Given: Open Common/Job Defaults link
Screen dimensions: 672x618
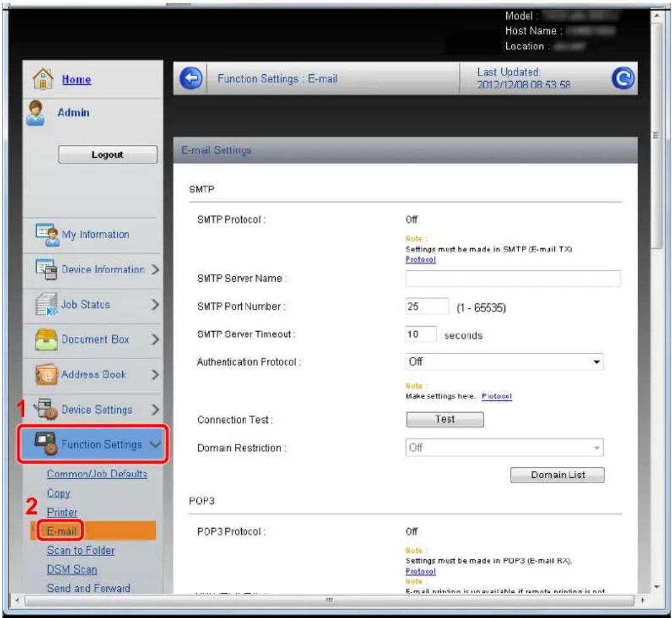Looking at the screenshot, I should (97, 474).
